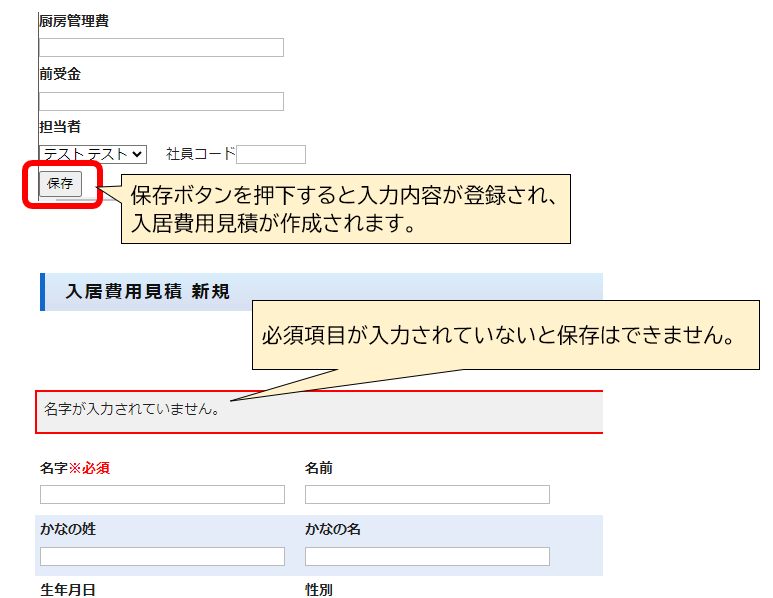The image size is (773, 598).
Task: Click the 入居費用見積 新規 heading
Action: 147,292
